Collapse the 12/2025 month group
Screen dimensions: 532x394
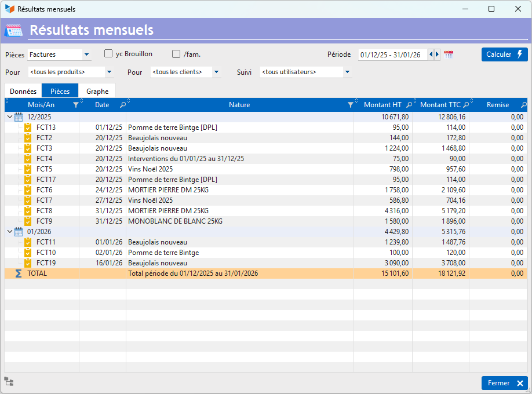click(x=9, y=117)
